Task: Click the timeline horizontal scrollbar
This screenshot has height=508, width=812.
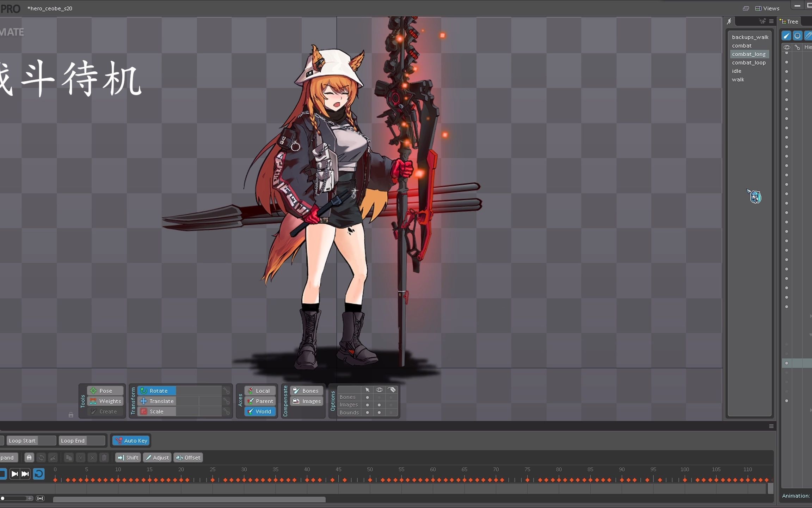Action: (x=189, y=500)
